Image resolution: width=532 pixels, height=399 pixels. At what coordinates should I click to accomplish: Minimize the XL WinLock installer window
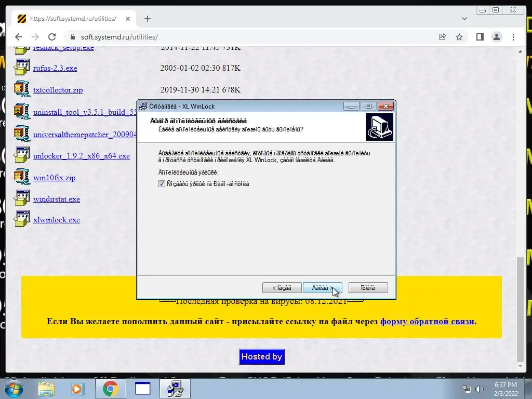(351, 107)
